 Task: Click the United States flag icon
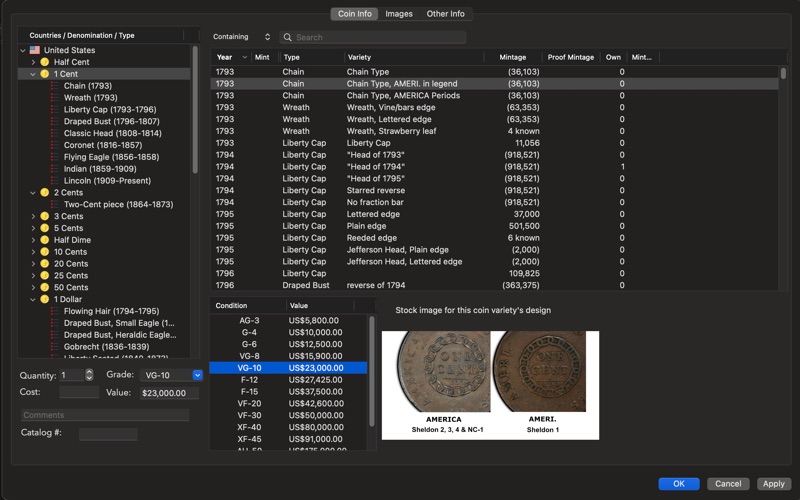coord(35,50)
